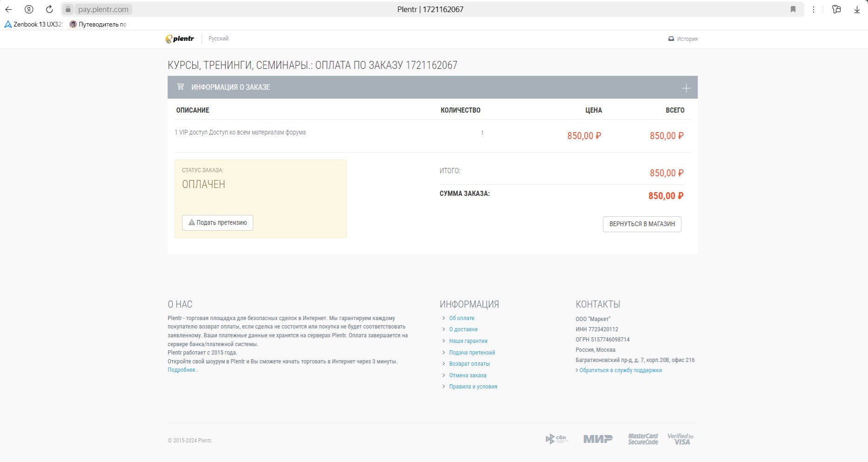Open the tabs collection icon

coord(836,9)
